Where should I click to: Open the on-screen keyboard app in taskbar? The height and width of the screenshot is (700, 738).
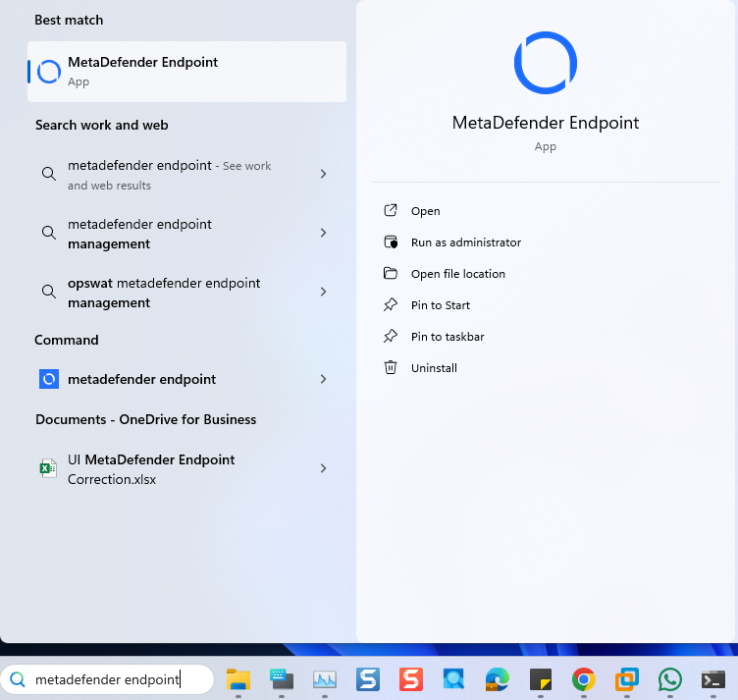point(282,679)
